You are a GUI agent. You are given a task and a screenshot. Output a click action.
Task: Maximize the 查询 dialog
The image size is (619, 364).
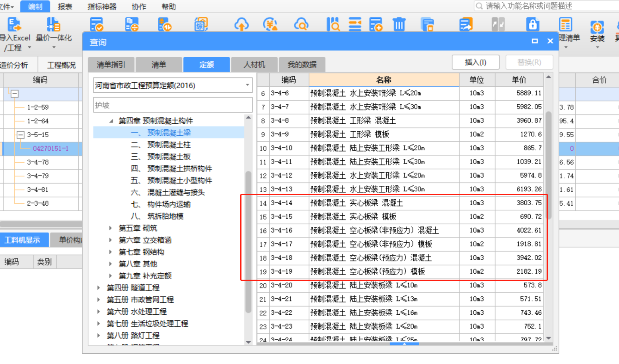point(535,41)
